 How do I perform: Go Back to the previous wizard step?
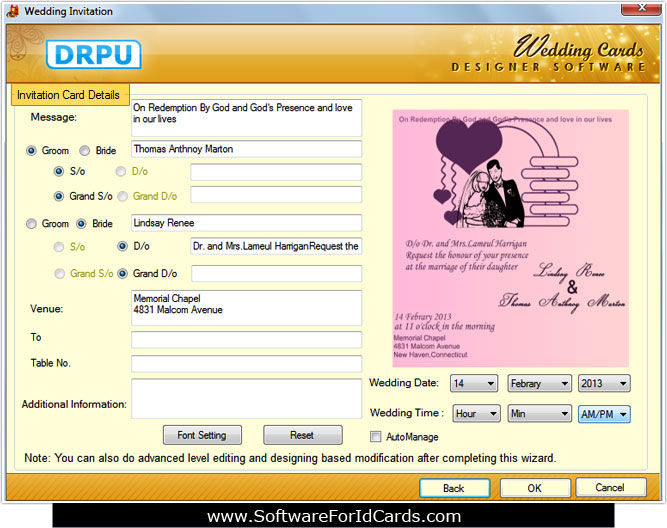pos(454,488)
